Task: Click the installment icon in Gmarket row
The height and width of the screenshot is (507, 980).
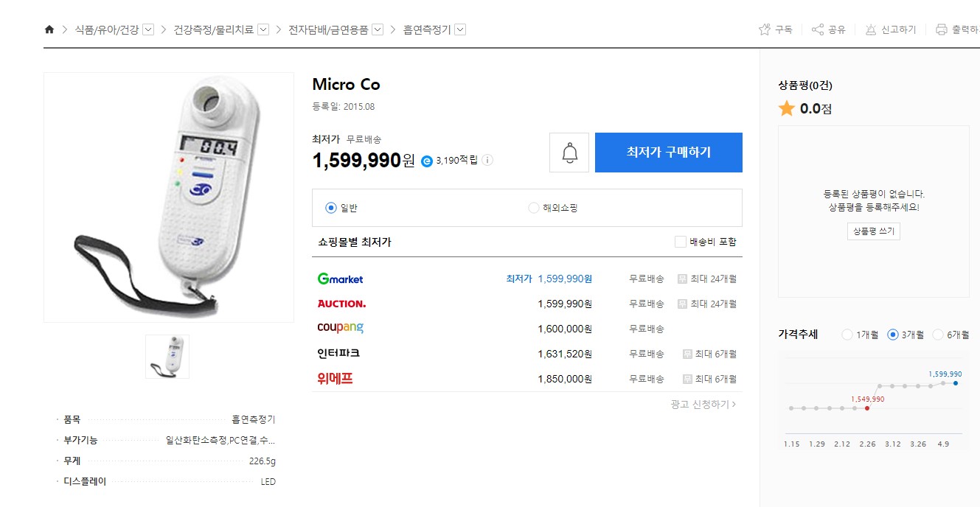Action: tap(683, 279)
